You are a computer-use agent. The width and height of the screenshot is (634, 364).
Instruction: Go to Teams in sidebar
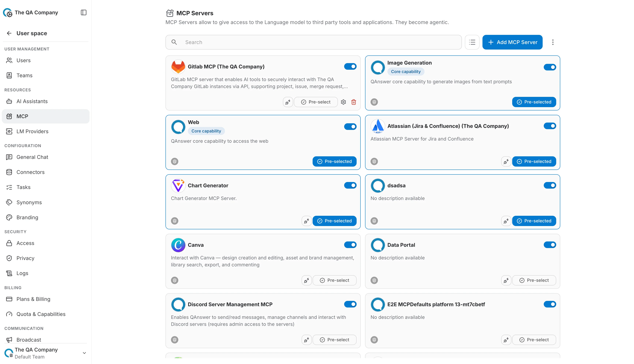click(45, 76)
